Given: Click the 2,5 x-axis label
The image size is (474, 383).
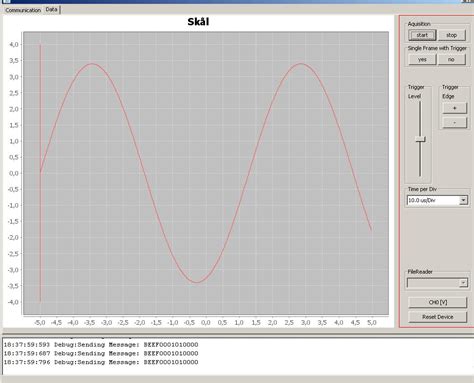Looking at the screenshot, I should [289, 323].
